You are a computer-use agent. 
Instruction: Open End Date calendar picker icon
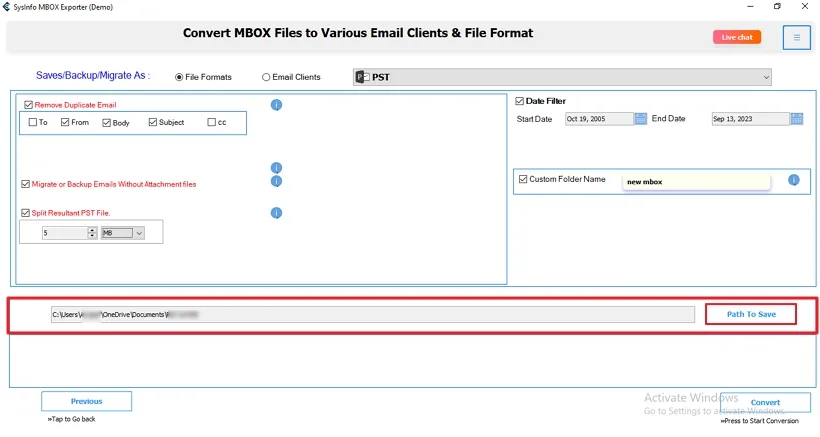(x=796, y=119)
